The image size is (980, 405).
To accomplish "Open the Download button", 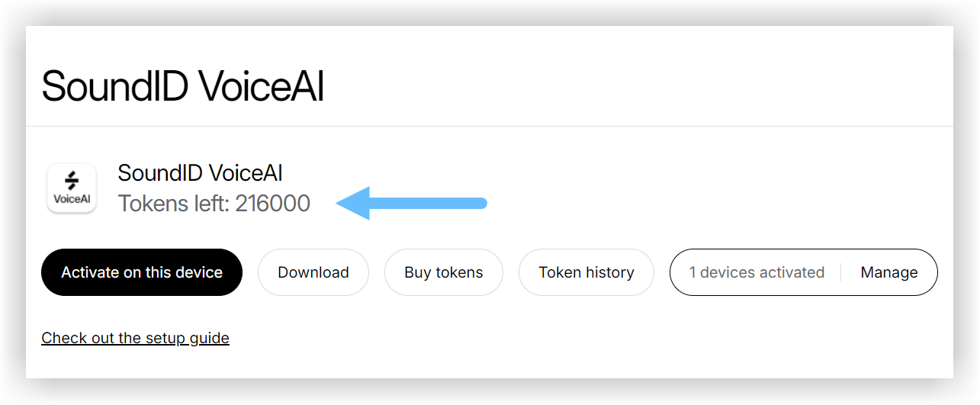I will (x=313, y=272).
